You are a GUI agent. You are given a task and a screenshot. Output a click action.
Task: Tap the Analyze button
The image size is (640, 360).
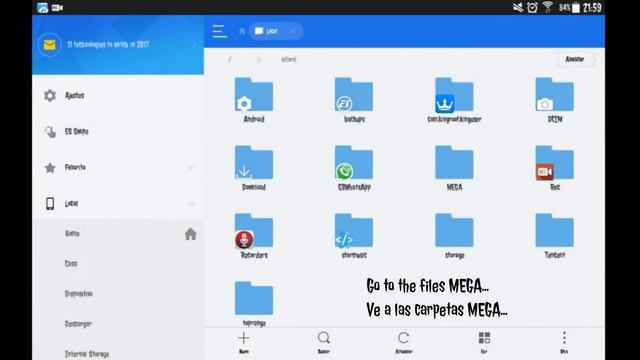click(575, 59)
